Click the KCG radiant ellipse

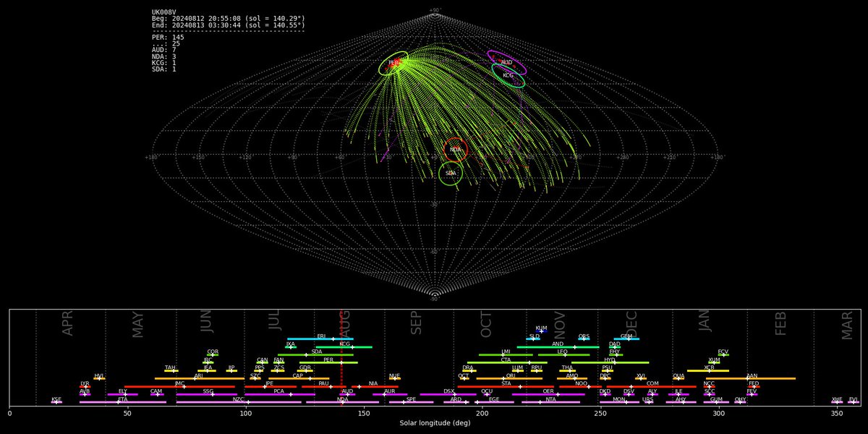509,75
